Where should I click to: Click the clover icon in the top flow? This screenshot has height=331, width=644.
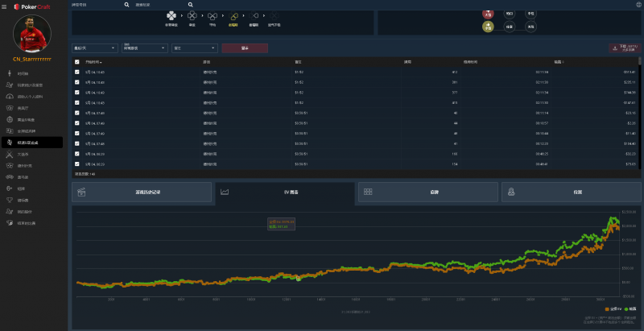[171, 15]
